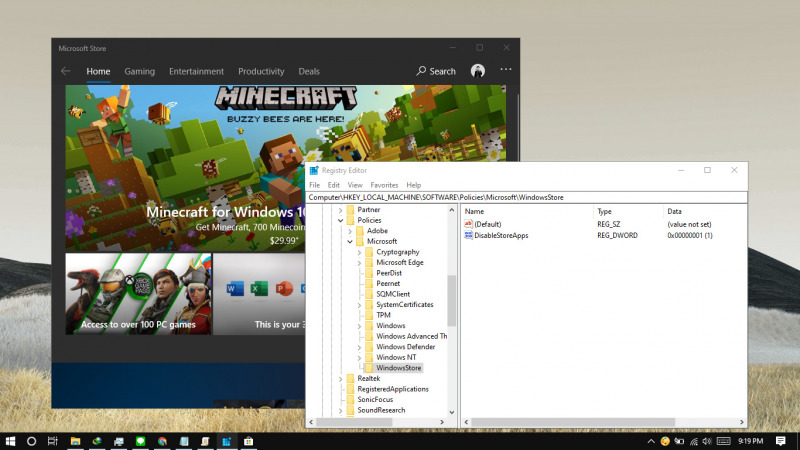Image resolution: width=800 pixels, height=450 pixels.
Task: Expand the Windows NT registry key
Action: point(359,358)
